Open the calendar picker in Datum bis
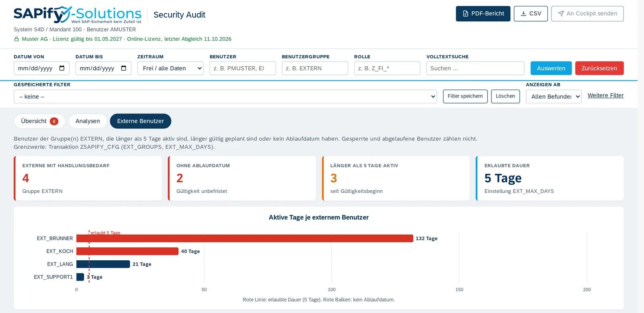The image size is (644, 313). (x=124, y=68)
